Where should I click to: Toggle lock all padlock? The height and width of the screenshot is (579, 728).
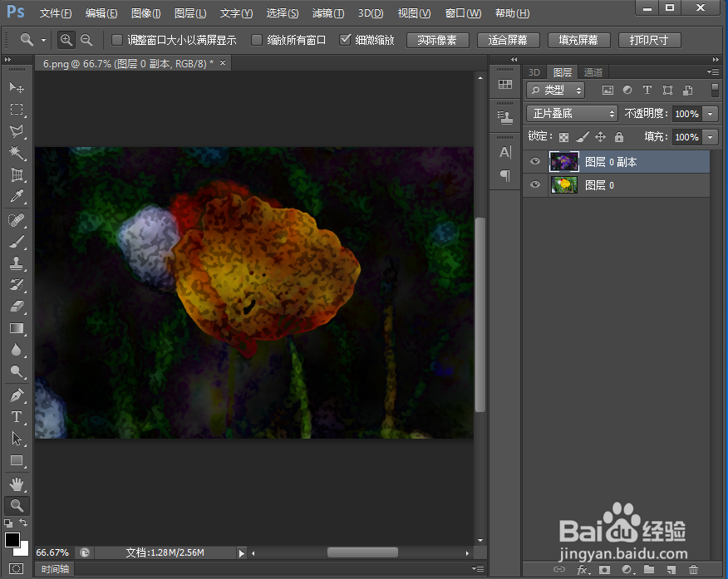pyautogui.click(x=619, y=136)
